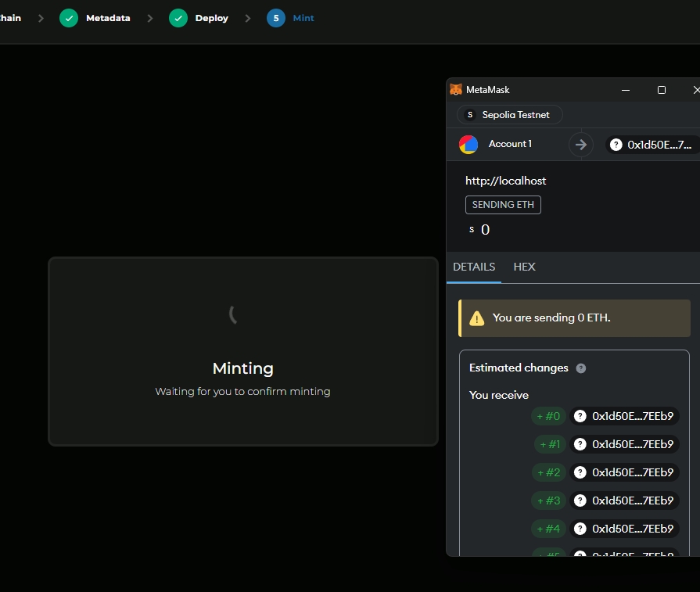Click the http://localhost origin link
The height and width of the screenshot is (592, 700).
pos(505,181)
